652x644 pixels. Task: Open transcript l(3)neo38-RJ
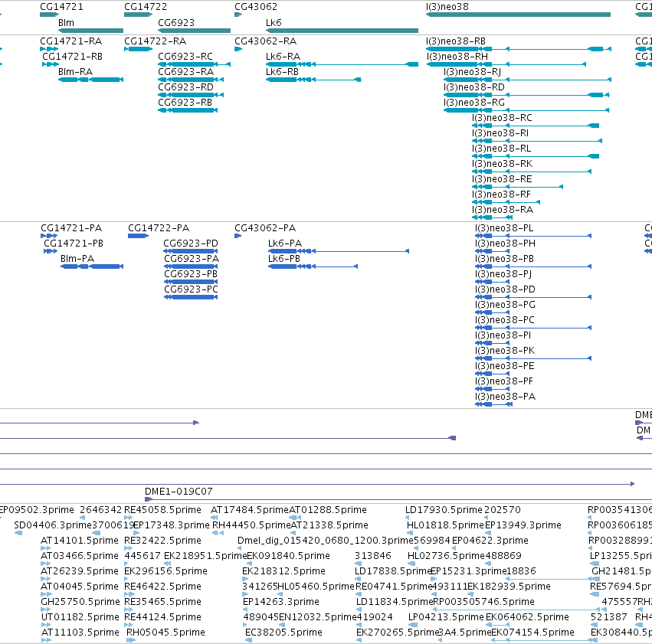click(x=527, y=80)
